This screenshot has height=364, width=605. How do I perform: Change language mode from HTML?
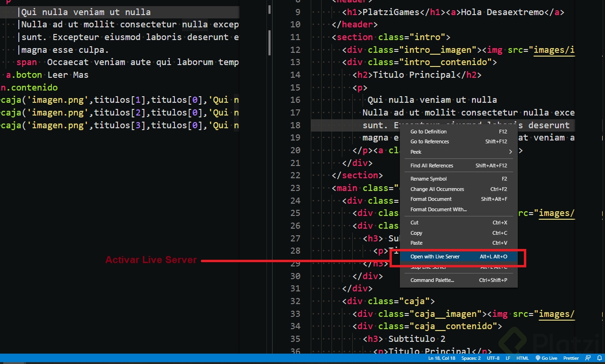tap(522, 358)
